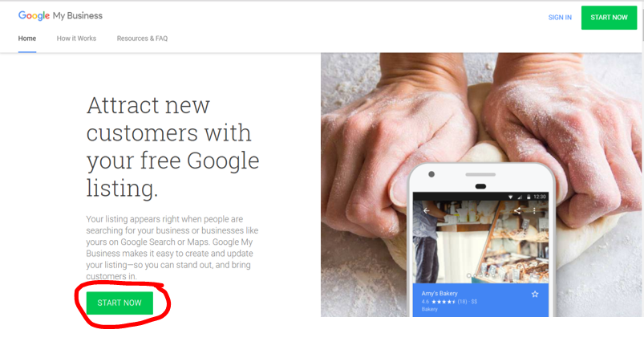
Task: Click the START NOW button in header
Action: coord(609,18)
